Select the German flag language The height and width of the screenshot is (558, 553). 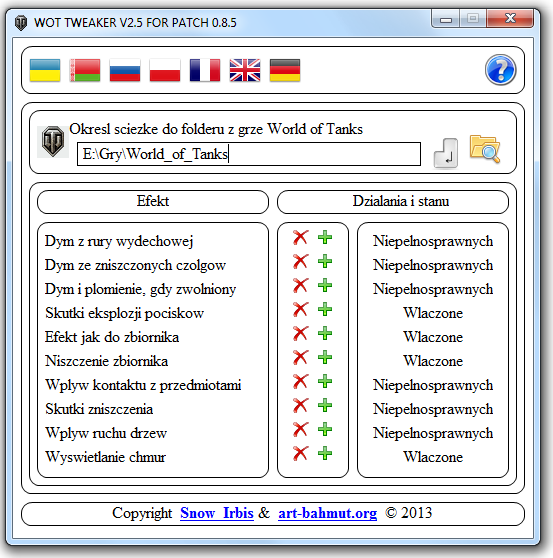(x=285, y=70)
